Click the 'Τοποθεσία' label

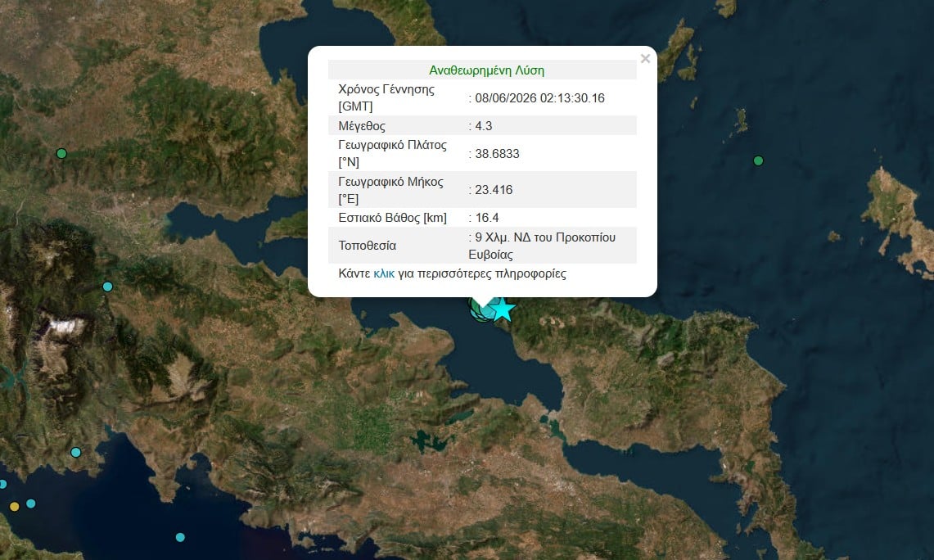pos(367,246)
